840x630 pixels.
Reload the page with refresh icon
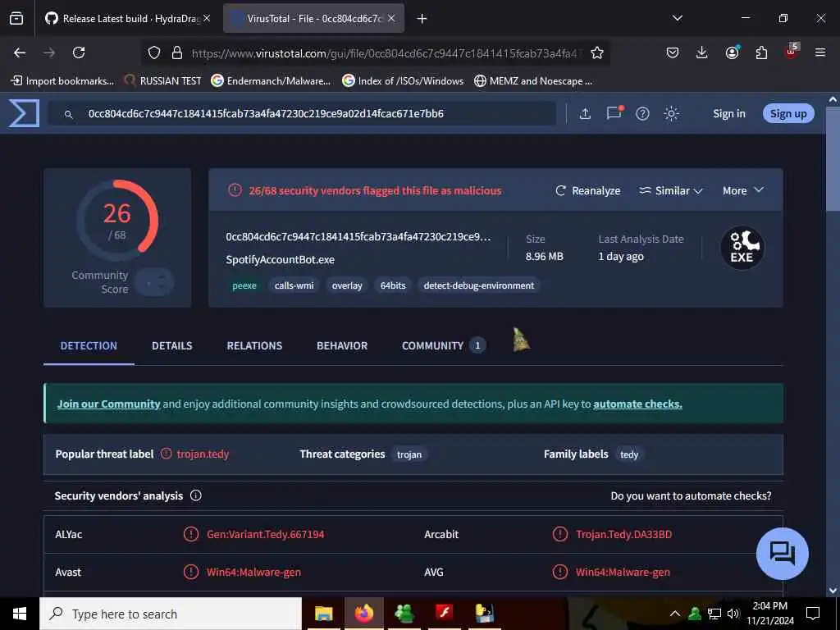point(79,52)
